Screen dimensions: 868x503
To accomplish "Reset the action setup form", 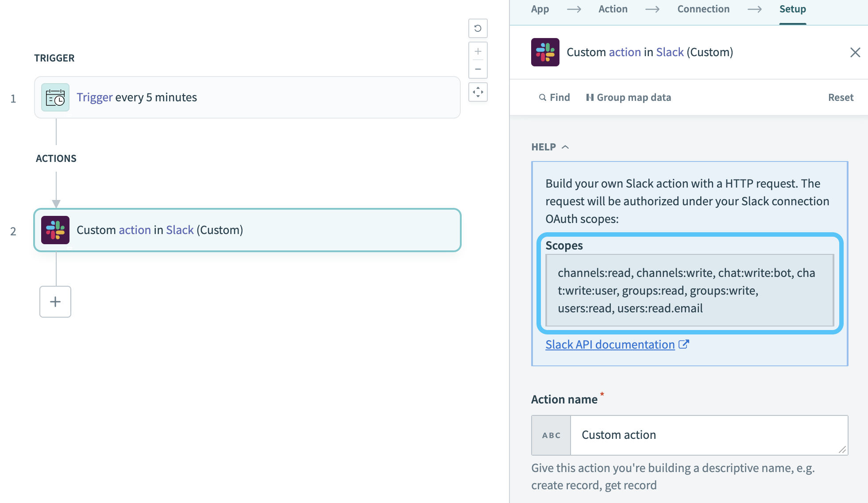I will [x=840, y=97].
